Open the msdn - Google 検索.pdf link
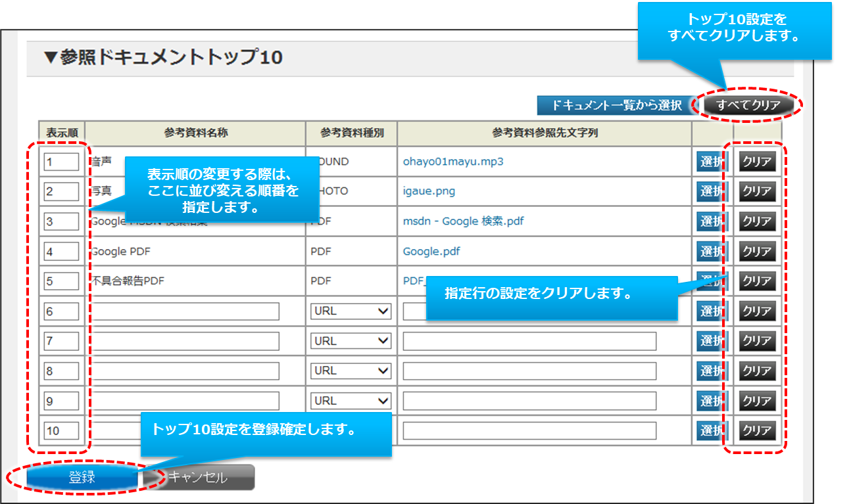Image resolution: width=851 pixels, height=504 pixels. coord(463,221)
